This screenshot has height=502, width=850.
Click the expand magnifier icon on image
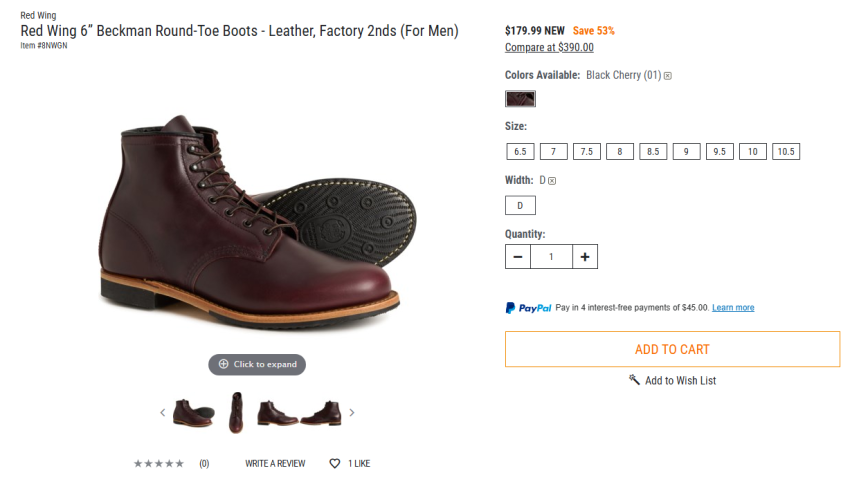[x=223, y=364]
